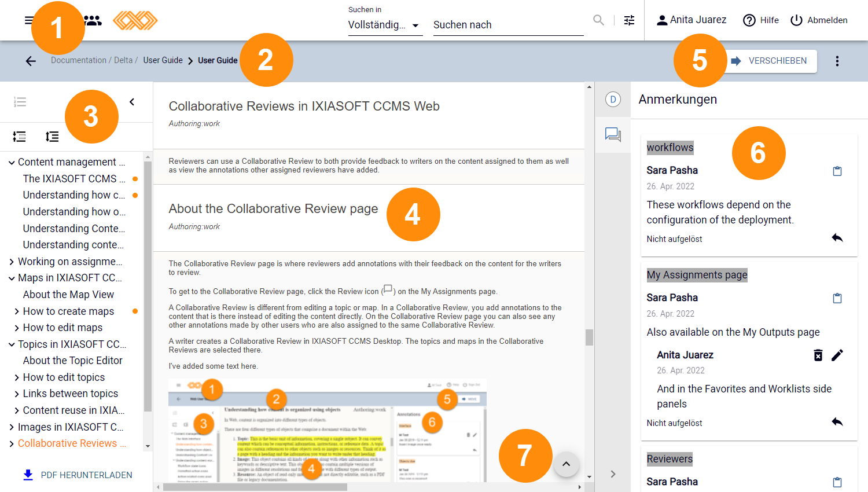
Task: Click the scroll-to-top arrow button
Action: (x=567, y=464)
